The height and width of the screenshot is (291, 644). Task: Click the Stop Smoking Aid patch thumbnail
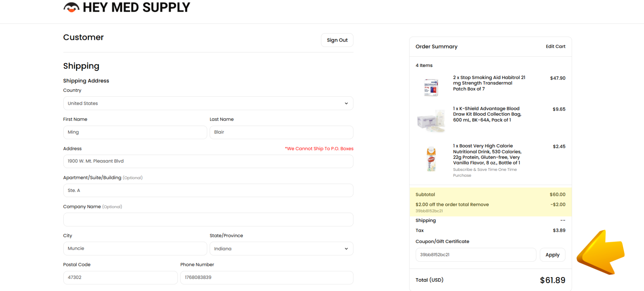click(431, 87)
